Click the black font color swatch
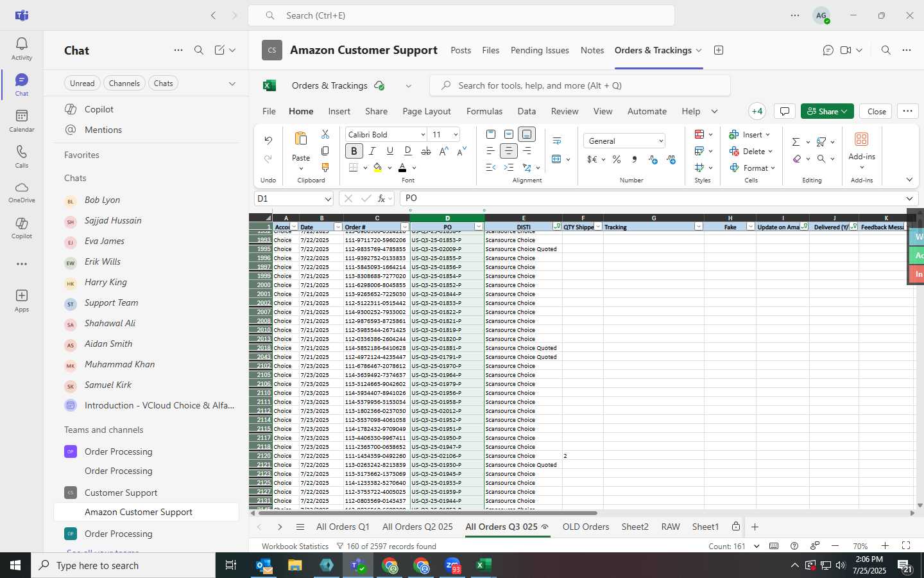Viewport: 924px width, 578px height. [x=402, y=168]
